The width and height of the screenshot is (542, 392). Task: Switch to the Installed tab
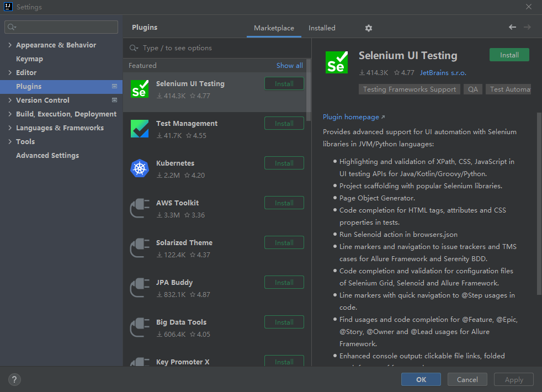coord(322,28)
